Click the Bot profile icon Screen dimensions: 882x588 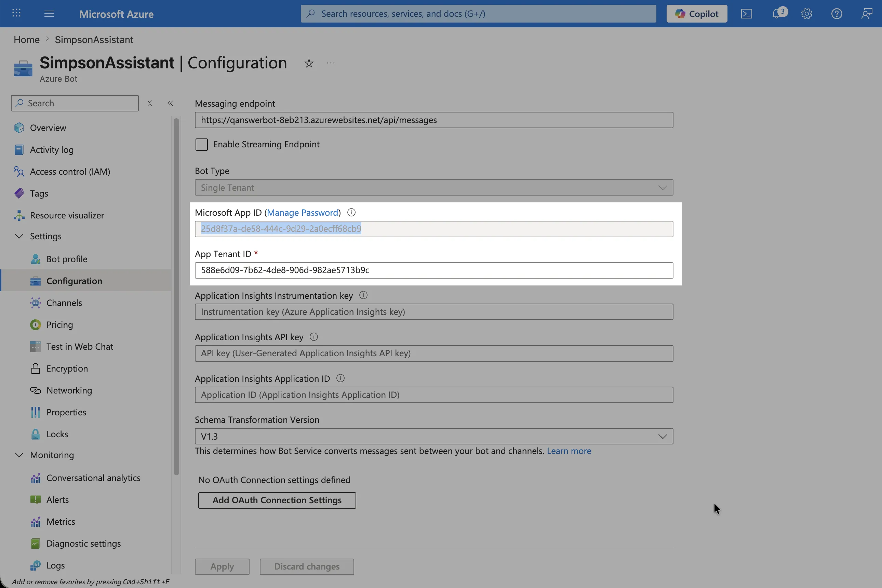(x=35, y=259)
